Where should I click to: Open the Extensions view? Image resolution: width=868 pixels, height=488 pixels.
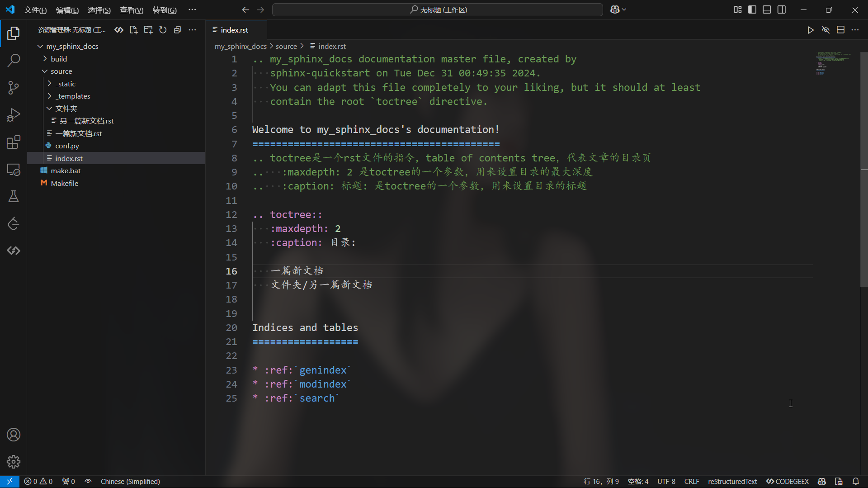click(14, 142)
